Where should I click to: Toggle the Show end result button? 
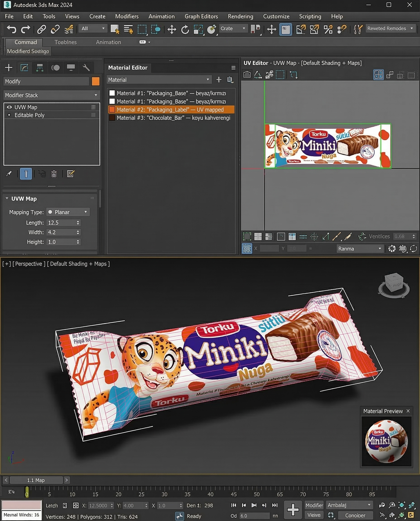coord(26,174)
